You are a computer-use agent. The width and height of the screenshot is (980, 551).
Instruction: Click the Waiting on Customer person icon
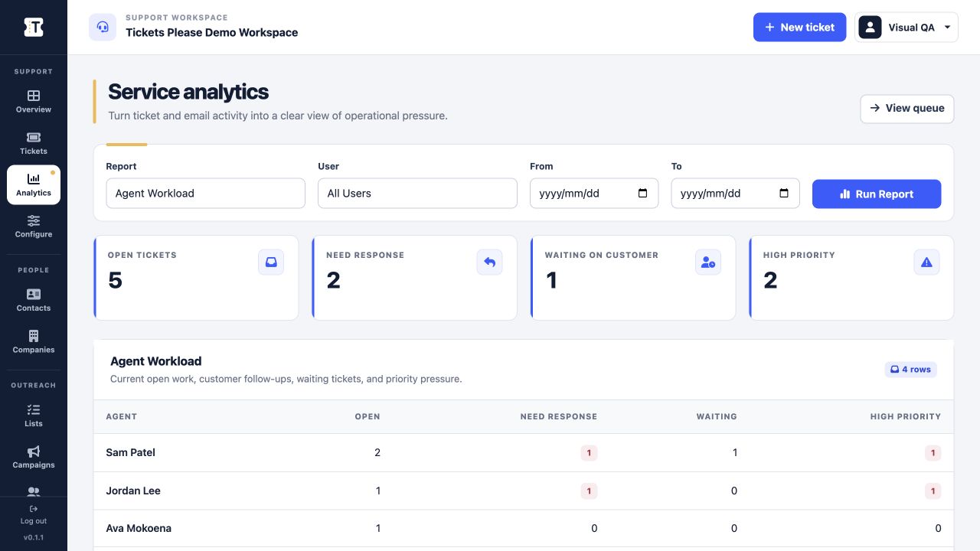[708, 262]
